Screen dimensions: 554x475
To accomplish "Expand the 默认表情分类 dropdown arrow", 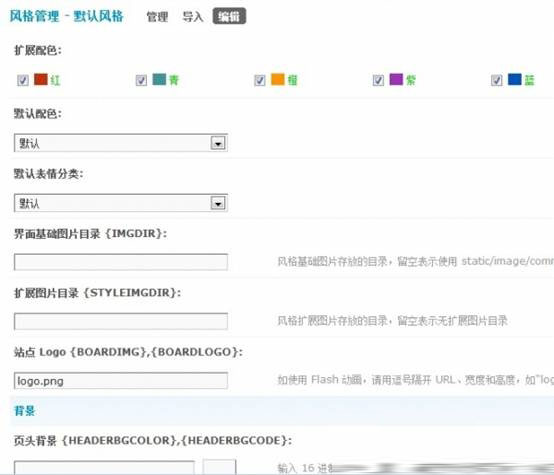I will (218, 203).
